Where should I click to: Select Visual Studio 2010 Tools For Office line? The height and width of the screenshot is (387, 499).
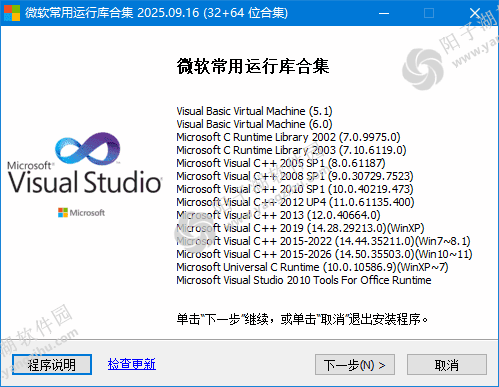(304, 280)
